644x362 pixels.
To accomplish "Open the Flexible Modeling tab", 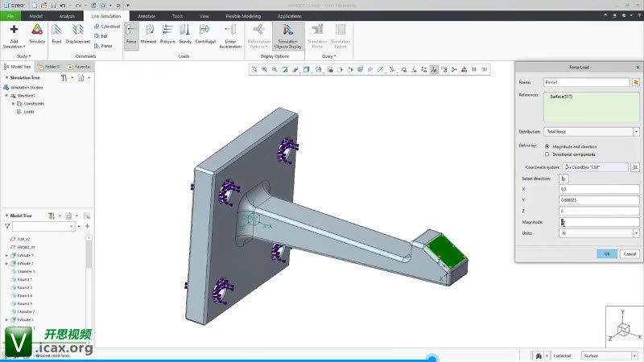I will click(x=242, y=15).
